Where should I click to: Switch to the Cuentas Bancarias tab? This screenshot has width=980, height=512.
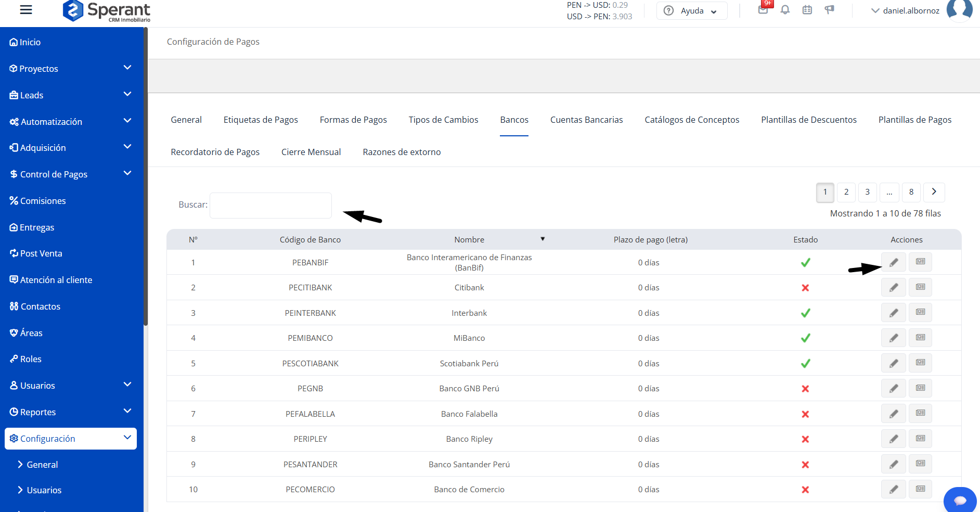click(586, 120)
